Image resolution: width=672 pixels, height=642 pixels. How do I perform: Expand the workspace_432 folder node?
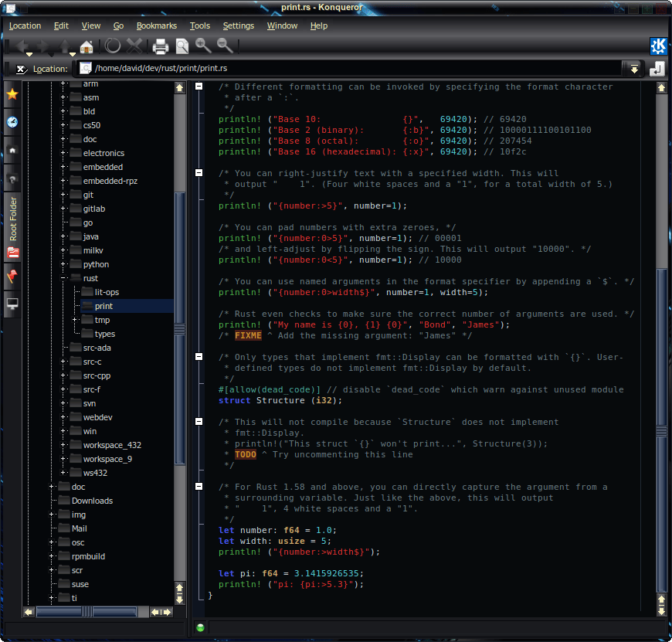63,445
